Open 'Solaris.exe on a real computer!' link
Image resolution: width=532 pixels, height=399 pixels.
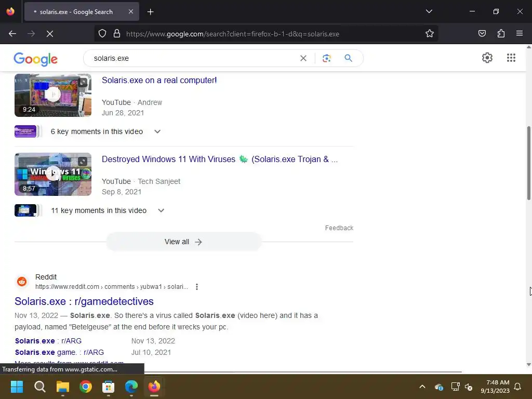coord(159,81)
